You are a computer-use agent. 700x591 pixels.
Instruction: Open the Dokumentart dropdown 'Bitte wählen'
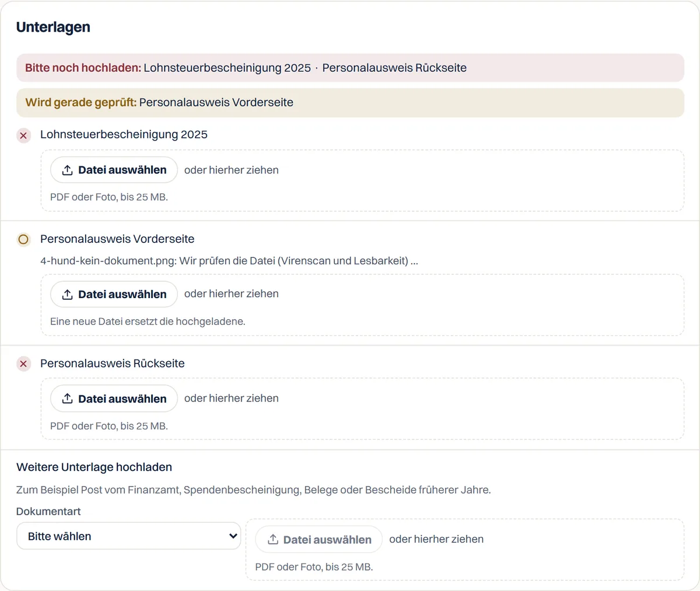[x=128, y=536]
